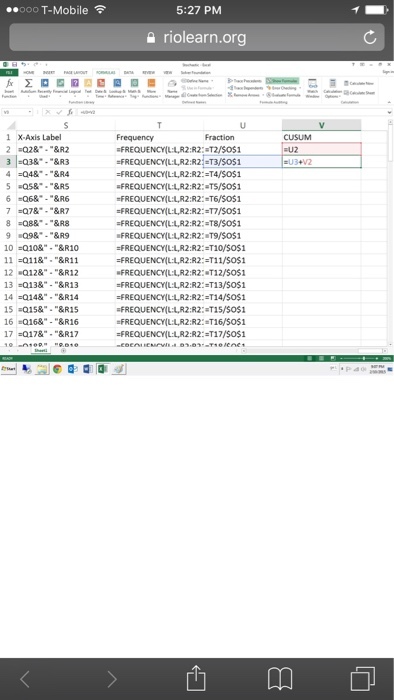Open Calculation Options
This screenshot has width=394, height=700.
tap(332, 88)
